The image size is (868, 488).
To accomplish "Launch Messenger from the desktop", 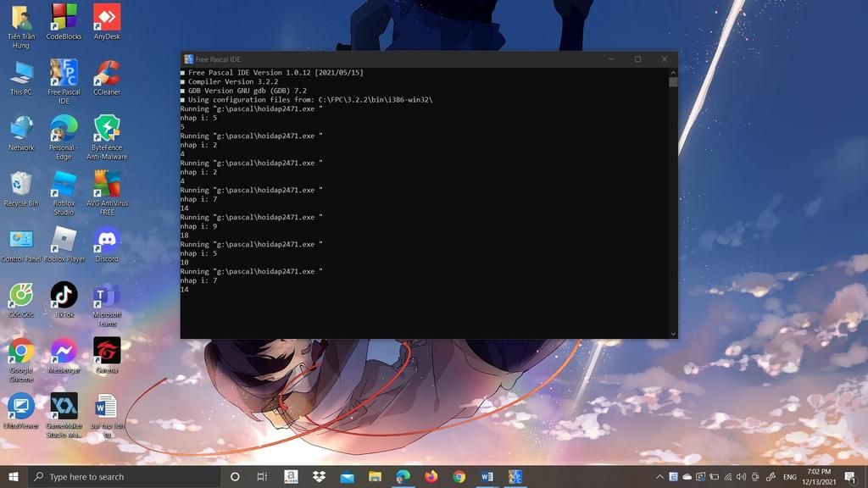I will coord(64,356).
